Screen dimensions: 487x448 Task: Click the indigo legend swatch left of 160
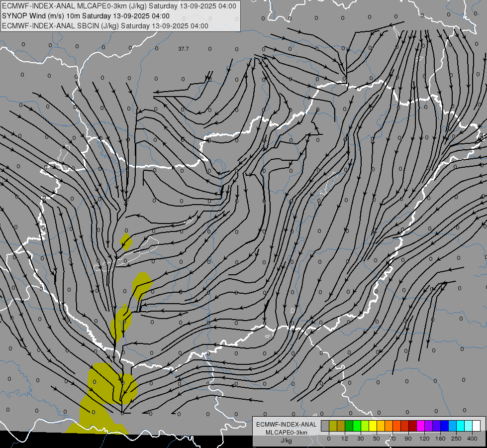tap(437, 426)
